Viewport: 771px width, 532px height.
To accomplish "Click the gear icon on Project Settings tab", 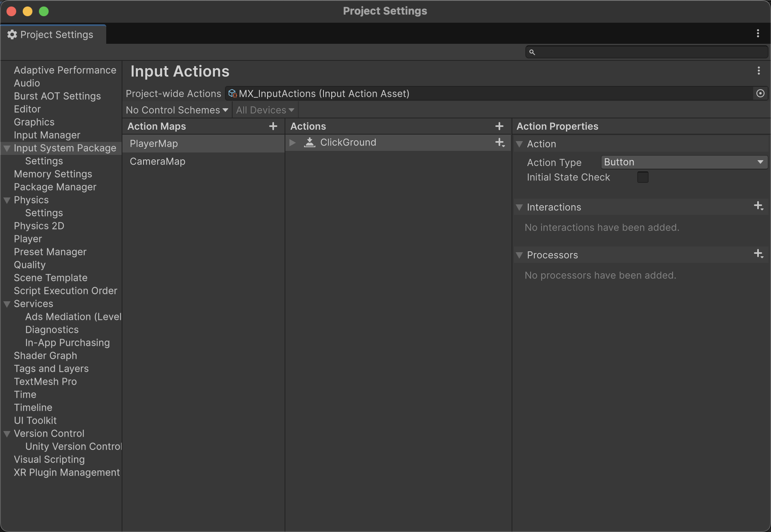I will tap(11, 34).
